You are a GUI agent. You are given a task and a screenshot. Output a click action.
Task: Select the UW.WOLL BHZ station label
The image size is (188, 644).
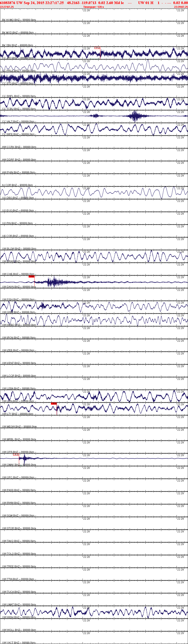[x=19, y=630]
